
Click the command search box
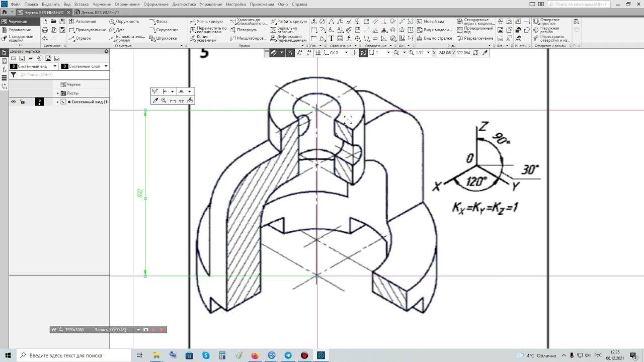pos(579,4)
